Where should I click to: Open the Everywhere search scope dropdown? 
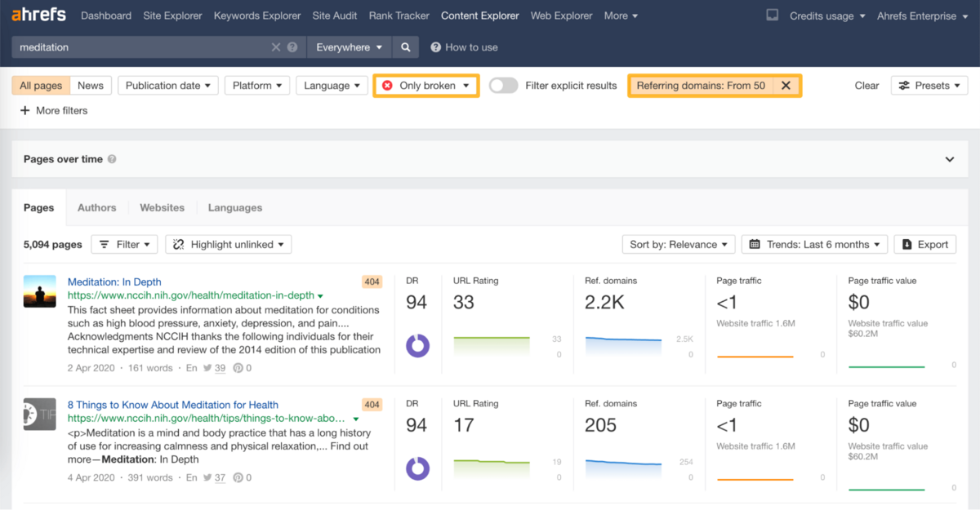click(349, 47)
